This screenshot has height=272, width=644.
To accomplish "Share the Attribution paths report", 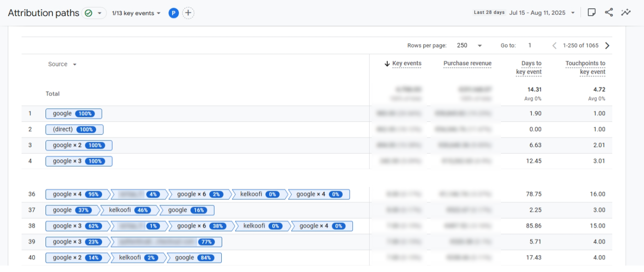I will coord(609,12).
